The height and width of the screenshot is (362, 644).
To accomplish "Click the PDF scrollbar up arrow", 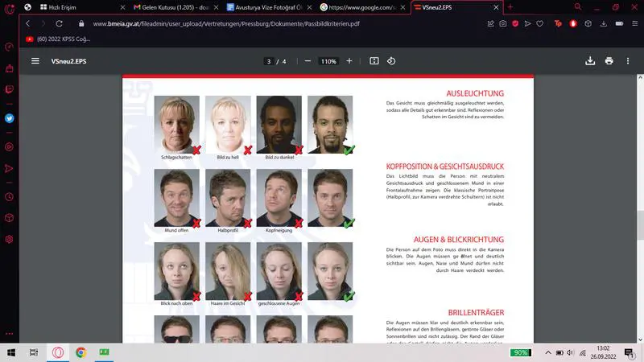I will 640,77.
